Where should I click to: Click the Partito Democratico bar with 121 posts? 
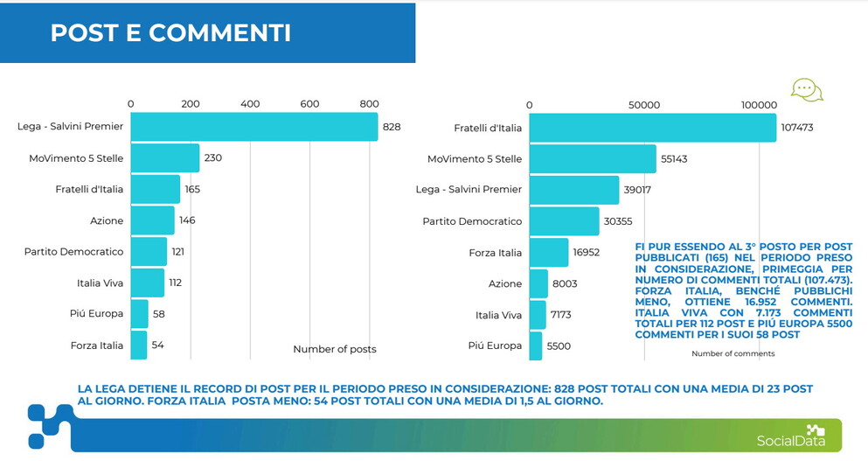pyautogui.click(x=149, y=252)
